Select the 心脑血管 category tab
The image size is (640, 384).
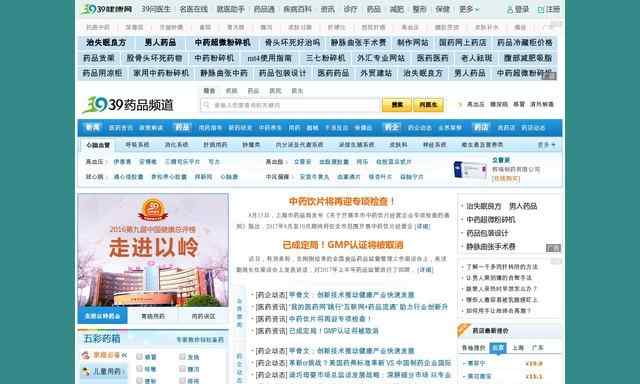98,145
